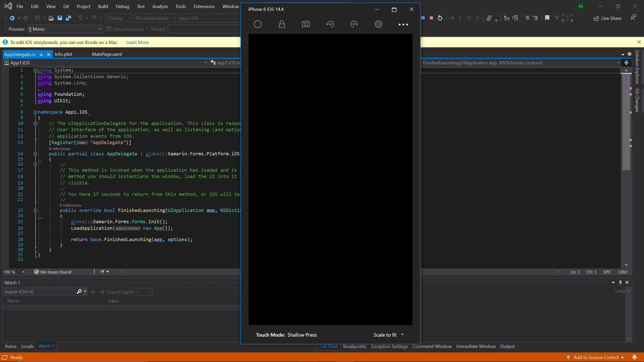Capture a screenshot of the iPhone simulator

point(306,24)
